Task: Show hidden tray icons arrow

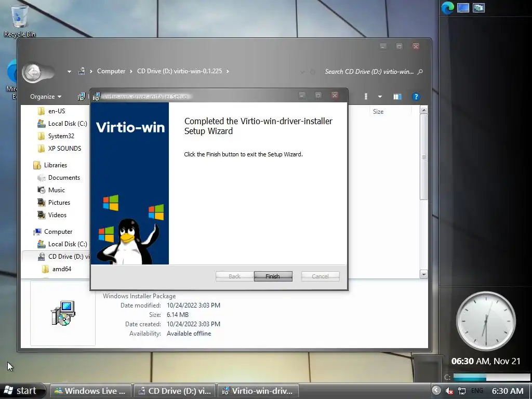Action: [x=436, y=391]
